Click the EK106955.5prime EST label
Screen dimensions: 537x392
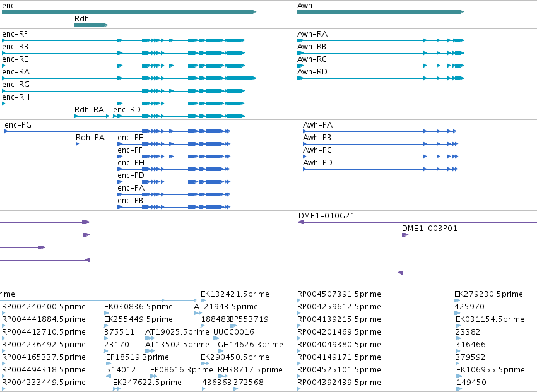(490, 370)
